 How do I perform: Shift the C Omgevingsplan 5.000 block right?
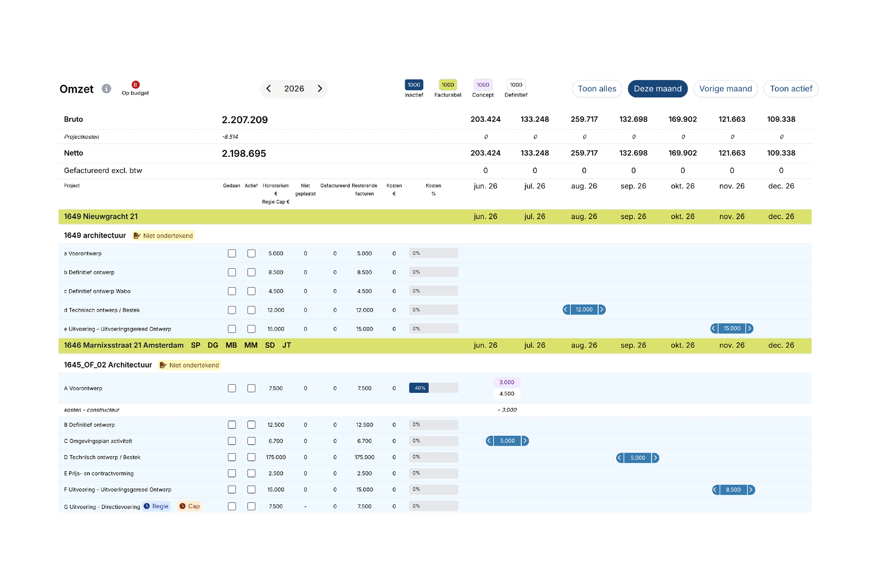[x=525, y=441]
